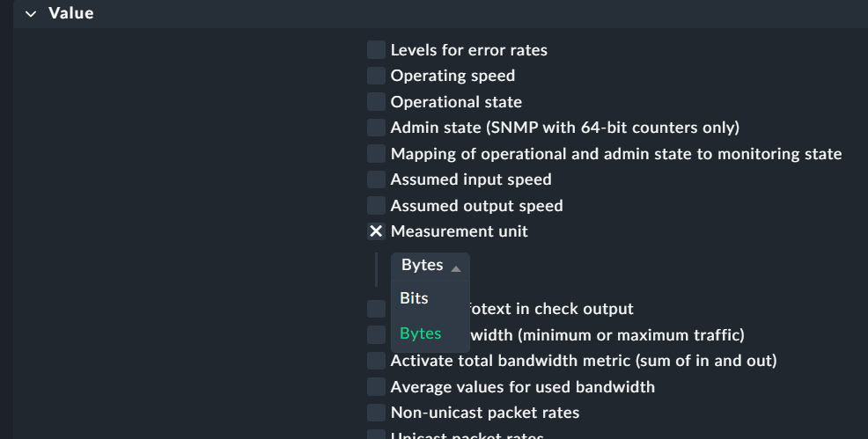The width and height of the screenshot is (868, 439).
Task: Tick the Operating speed checkbox
Action: [376, 76]
